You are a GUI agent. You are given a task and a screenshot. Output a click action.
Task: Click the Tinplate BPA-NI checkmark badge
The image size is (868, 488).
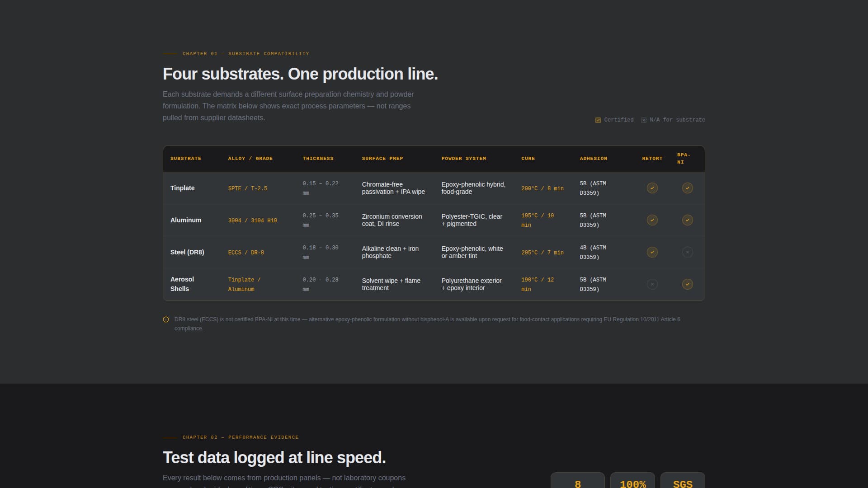click(x=687, y=188)
